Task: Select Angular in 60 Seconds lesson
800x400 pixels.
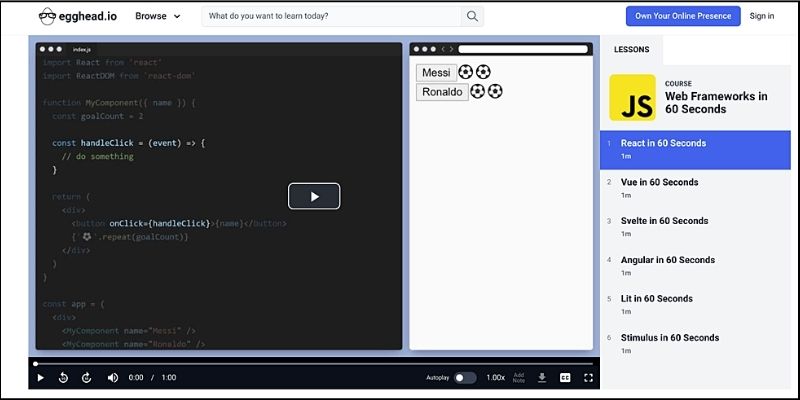Action: click(695, 266)
